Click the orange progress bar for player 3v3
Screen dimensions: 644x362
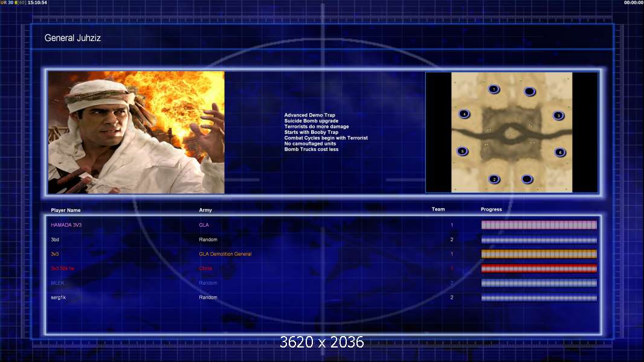coord(539,254)
